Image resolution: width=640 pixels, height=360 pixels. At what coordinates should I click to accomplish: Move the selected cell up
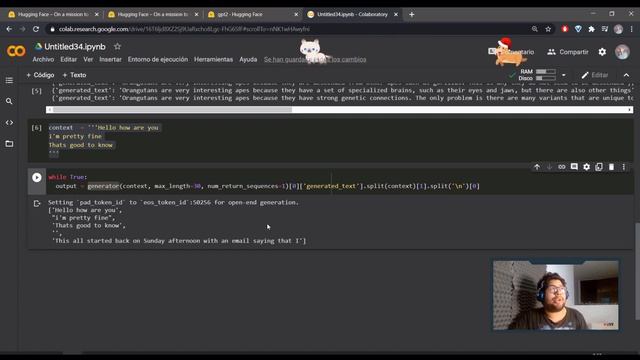click(537, 167)
